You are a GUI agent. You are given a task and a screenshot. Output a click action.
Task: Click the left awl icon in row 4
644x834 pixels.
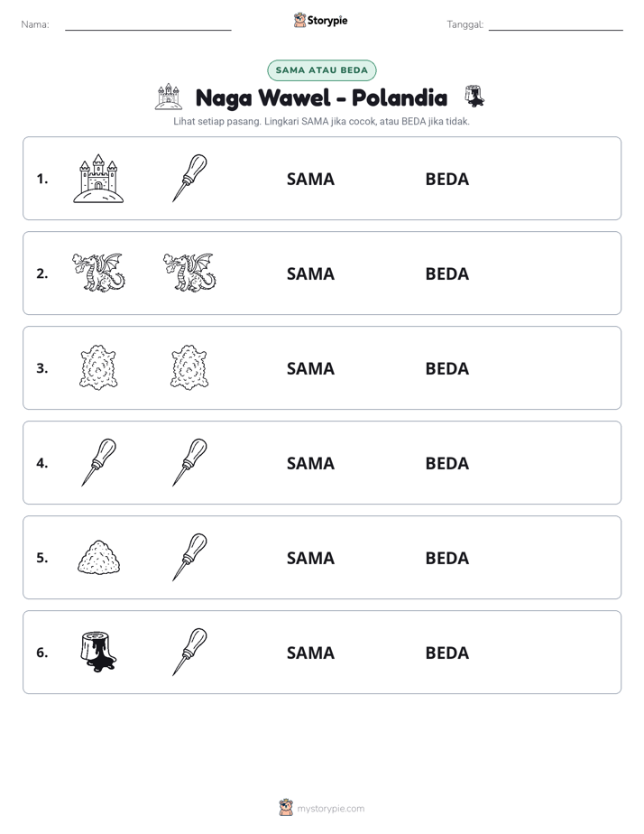(99, 462)
